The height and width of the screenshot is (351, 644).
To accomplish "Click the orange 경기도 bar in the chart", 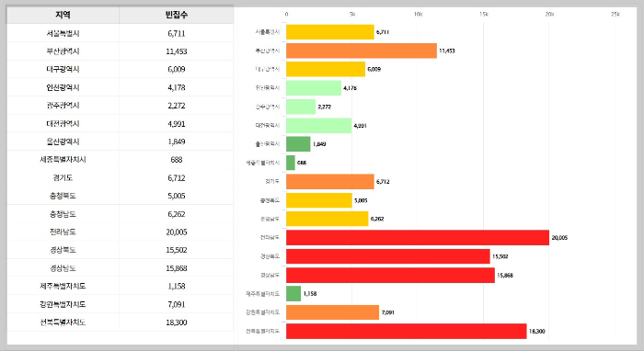I will click(x=330, y=182).
